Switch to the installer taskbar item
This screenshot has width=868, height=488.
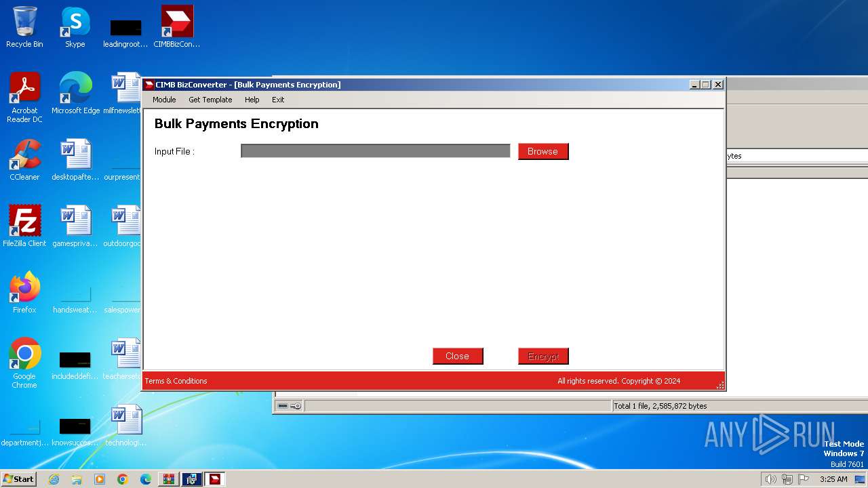tap(192, 479)
